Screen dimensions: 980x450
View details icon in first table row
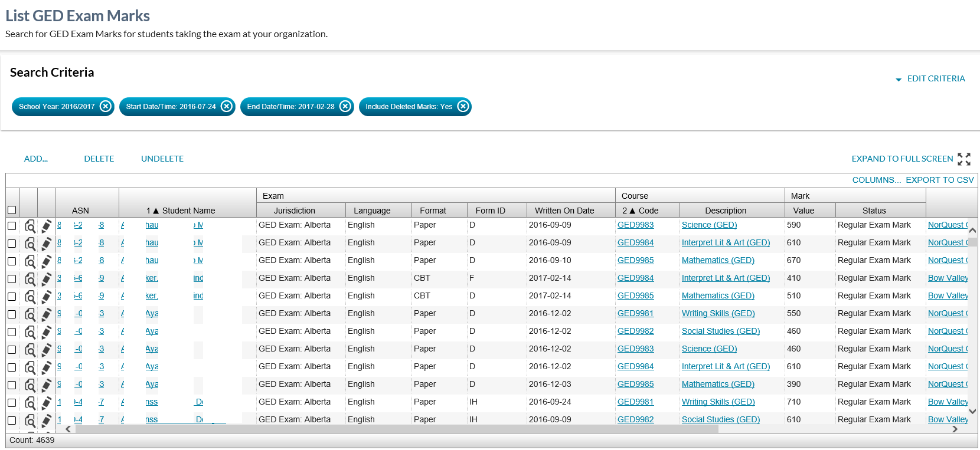(x=30, y=226)
